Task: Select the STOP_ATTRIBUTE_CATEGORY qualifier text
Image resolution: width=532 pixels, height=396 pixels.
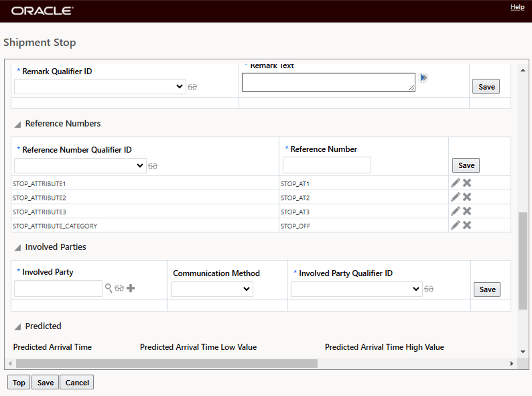Action: (55, 226)
